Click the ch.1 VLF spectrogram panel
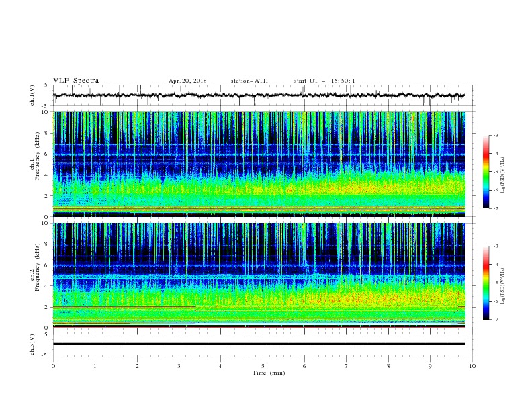532x411 pixels. [x=259, y=164]
